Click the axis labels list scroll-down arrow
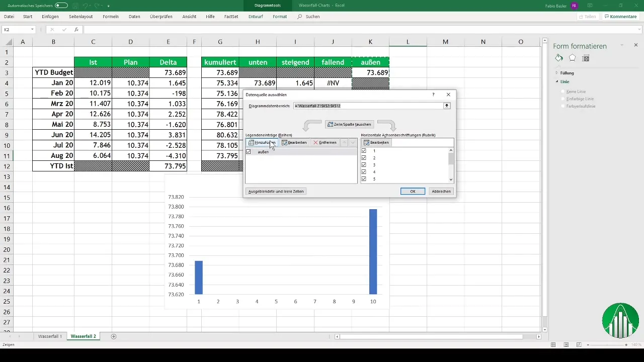 [x=451, y=179]
